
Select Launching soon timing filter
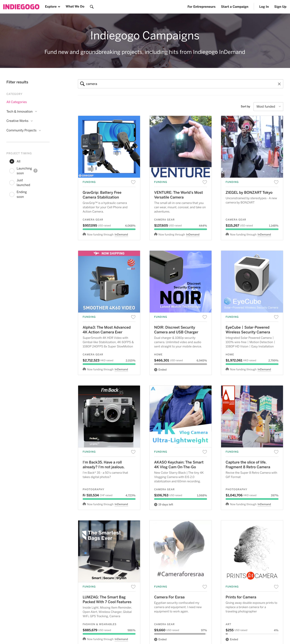12,171
